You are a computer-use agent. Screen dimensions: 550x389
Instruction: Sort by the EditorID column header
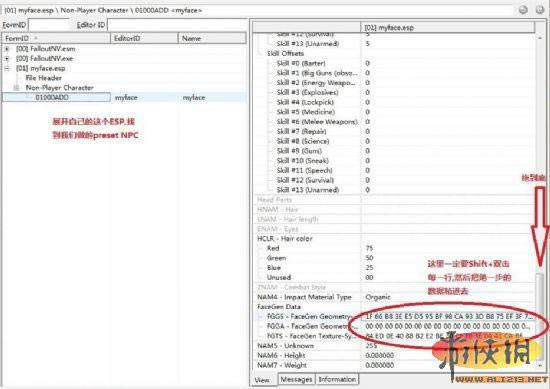click(x=145, y=38)
